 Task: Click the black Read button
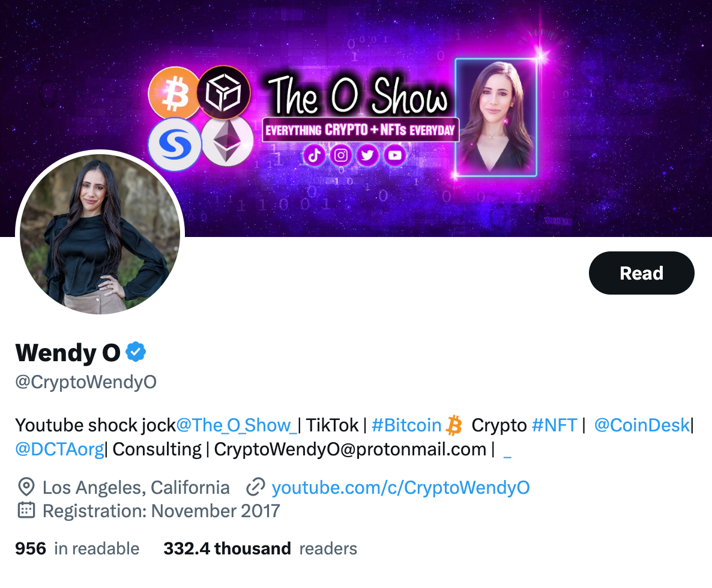(642, 273)
